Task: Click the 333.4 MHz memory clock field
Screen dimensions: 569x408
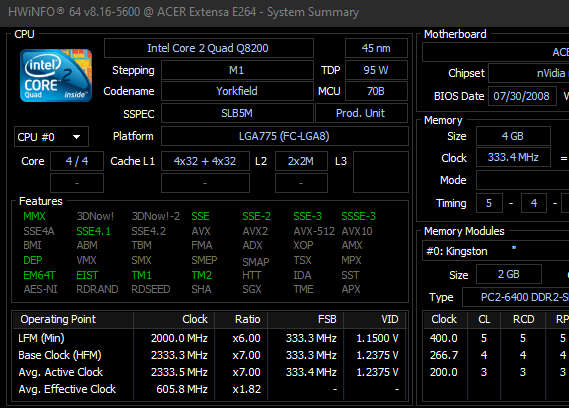Action: [513, 157]
